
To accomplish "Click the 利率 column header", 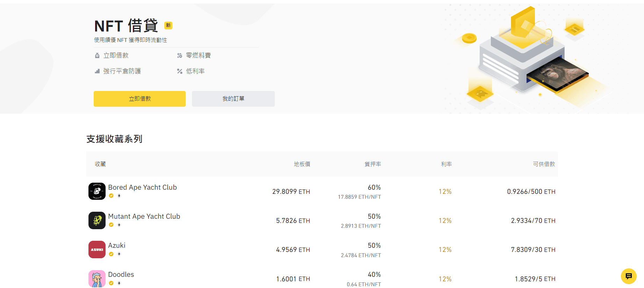I will click(446, 164).
